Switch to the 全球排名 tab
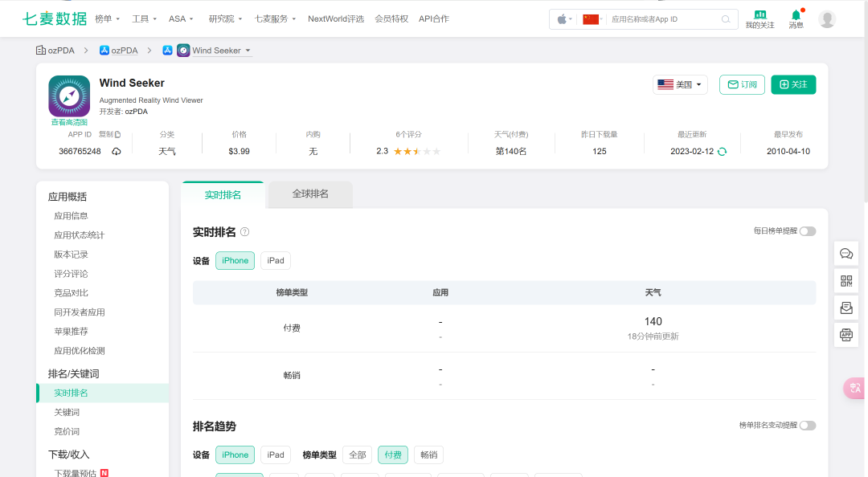This screenshot has height=477, width=868. click(x=310, y=194)
